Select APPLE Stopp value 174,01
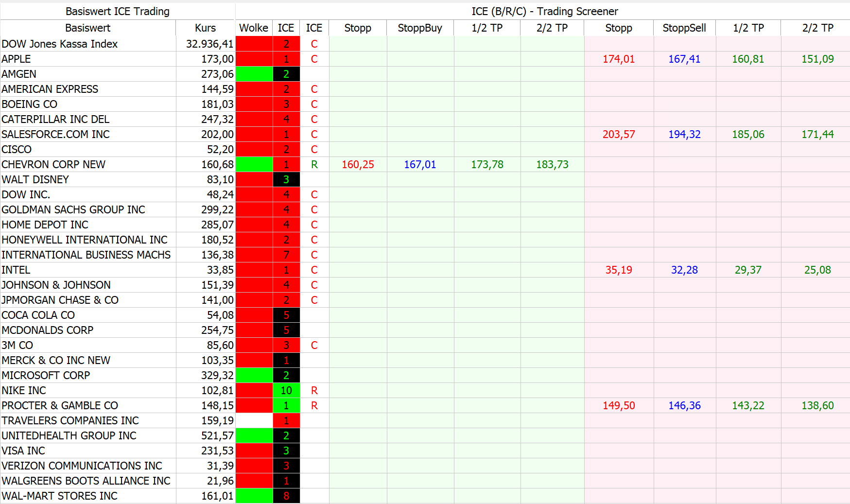The width and height of the screenshot is (850, 504). [619, 59]
